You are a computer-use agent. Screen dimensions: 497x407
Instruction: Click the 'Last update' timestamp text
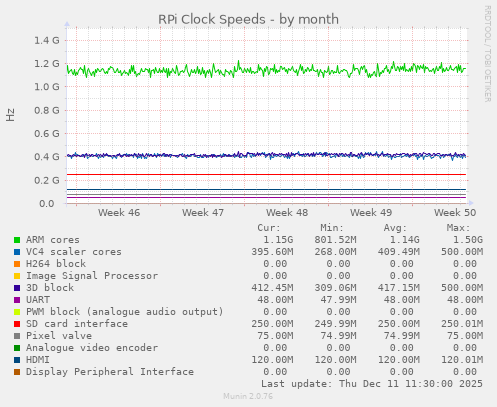point(372,384)
